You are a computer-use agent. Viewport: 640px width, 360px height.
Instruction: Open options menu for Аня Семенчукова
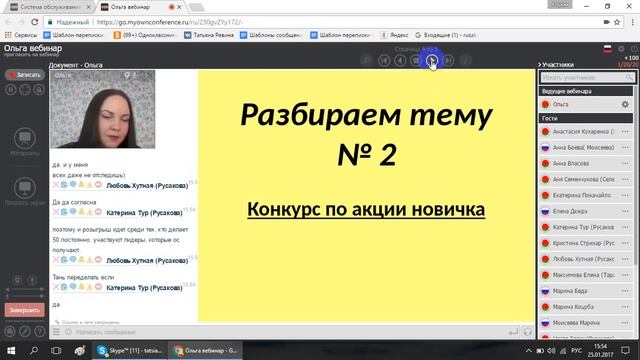tap(625, 179)
